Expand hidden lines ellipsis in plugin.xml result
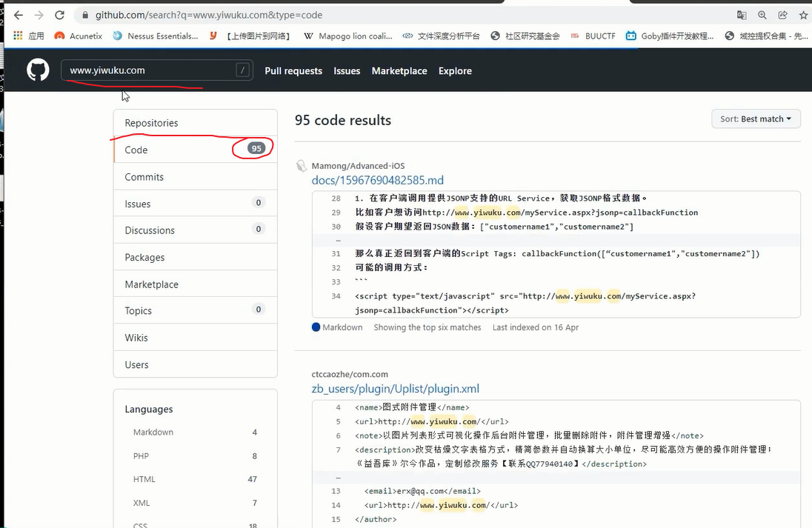Viewport: 812px width, 528px height. 338,477
